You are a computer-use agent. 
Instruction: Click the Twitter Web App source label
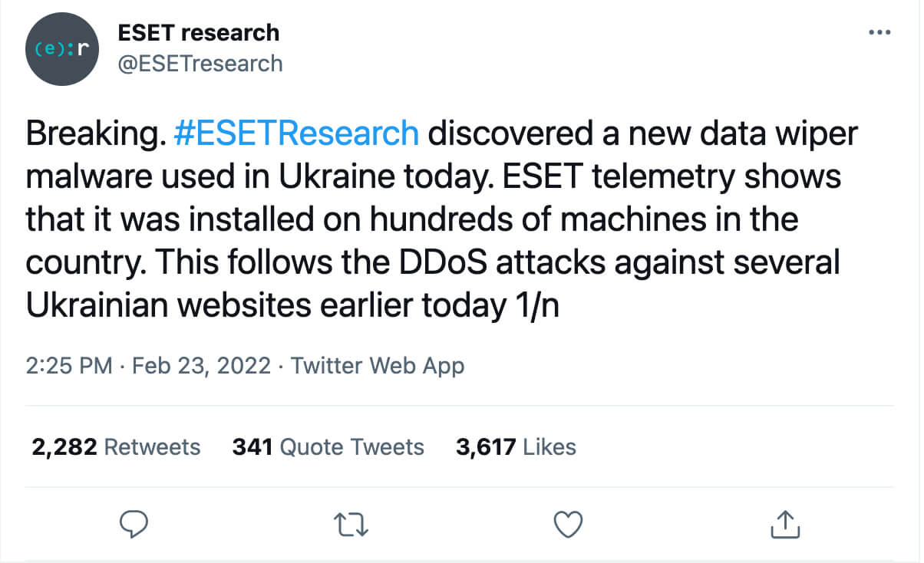tap(378, 366)
